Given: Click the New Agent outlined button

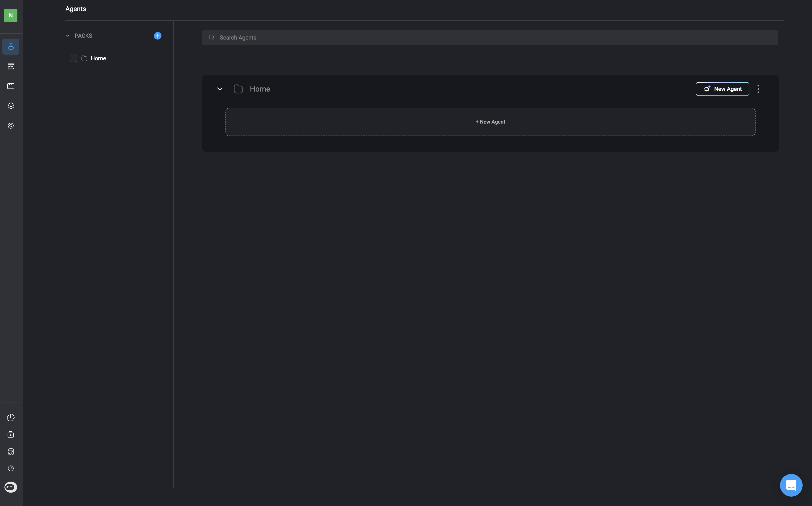Looking at the screenshot, I should click(x=722, y=89).
